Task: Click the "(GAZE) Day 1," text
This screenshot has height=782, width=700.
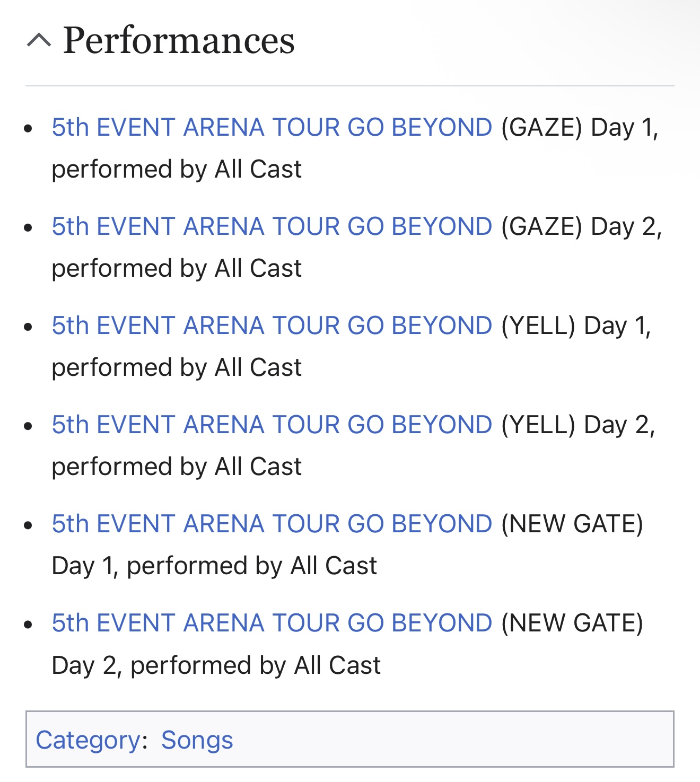Action: tap(580, 127)
